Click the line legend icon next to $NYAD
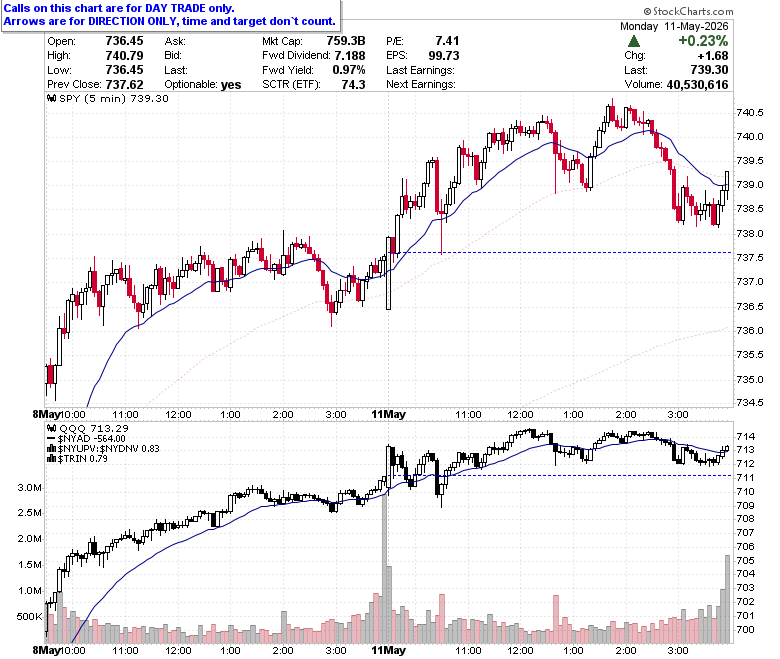Viewport: 780px width, 659px height. [51, 439]
